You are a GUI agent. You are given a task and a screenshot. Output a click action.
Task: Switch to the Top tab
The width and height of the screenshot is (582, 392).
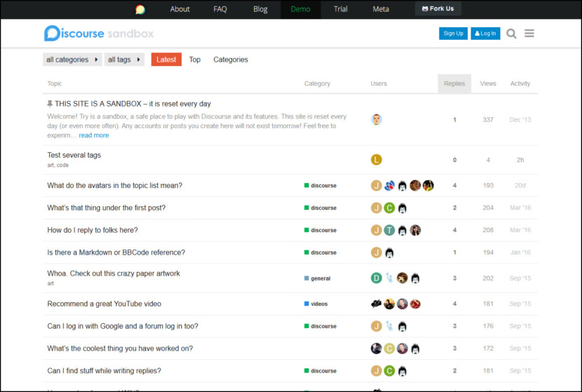[195, 60]
